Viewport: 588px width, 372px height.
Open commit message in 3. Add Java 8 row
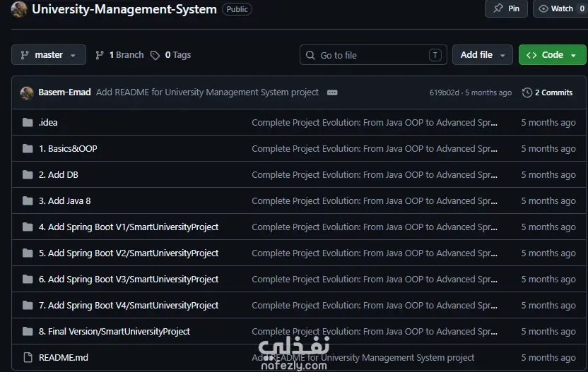[x=375, y=201]
